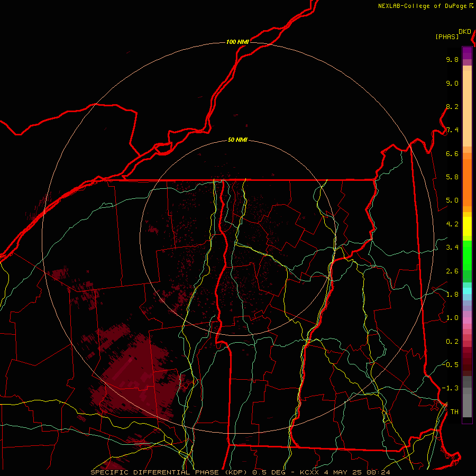Screen dimensions: 476x476
Task: Click the yellow band of the legend
Action: click(x=467, y=226)
